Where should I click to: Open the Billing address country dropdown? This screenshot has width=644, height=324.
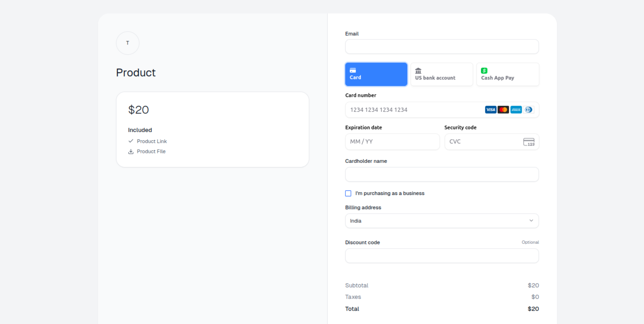pos(442,221)
